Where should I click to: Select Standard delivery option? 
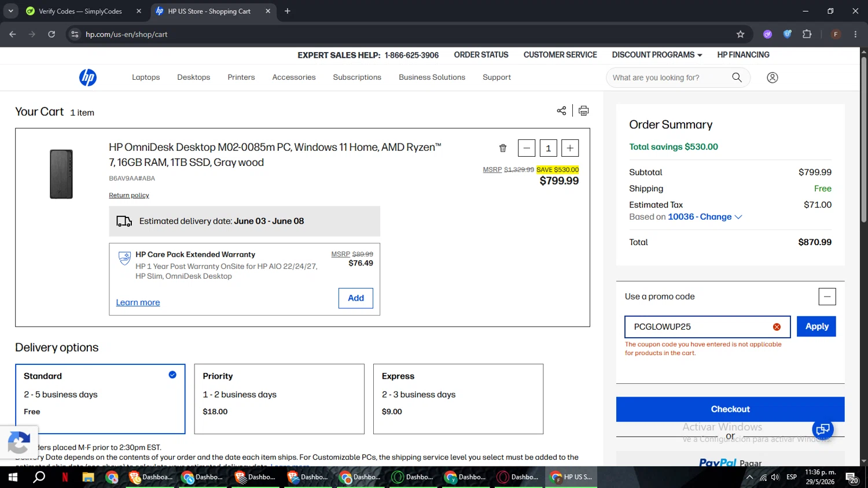tap(100, 399)
